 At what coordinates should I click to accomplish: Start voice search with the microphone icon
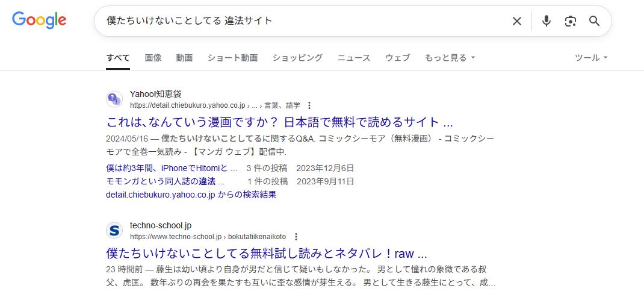(546, 21)
